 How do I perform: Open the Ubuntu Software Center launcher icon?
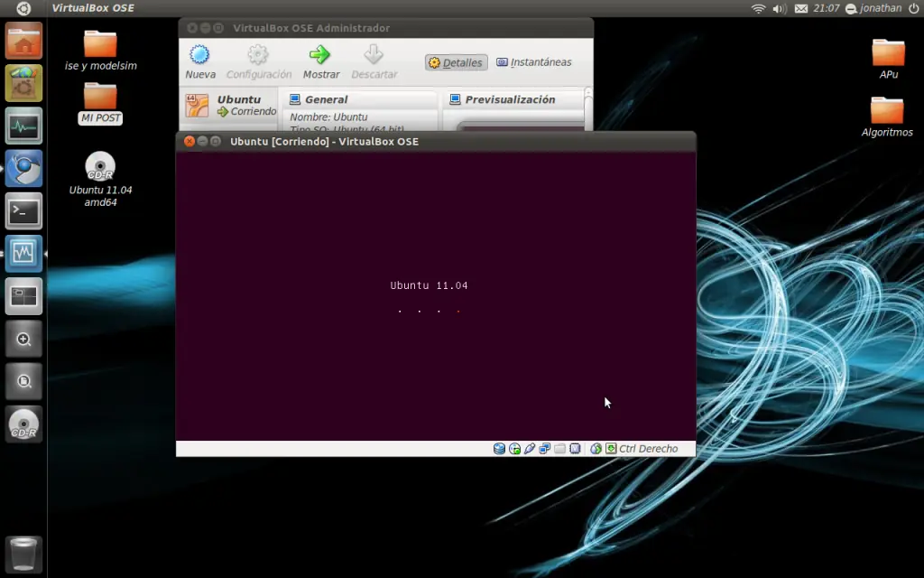pos(23,83)
